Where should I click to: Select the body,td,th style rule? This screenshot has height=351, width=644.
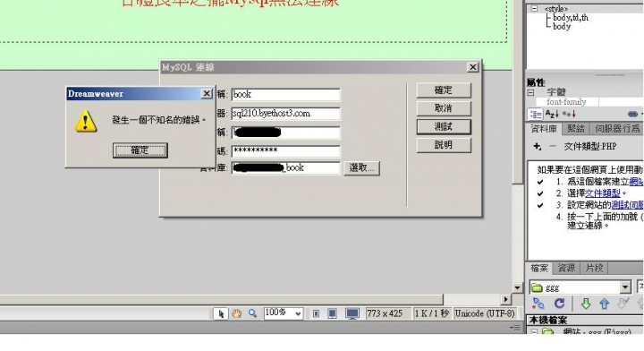click(571, 18)
